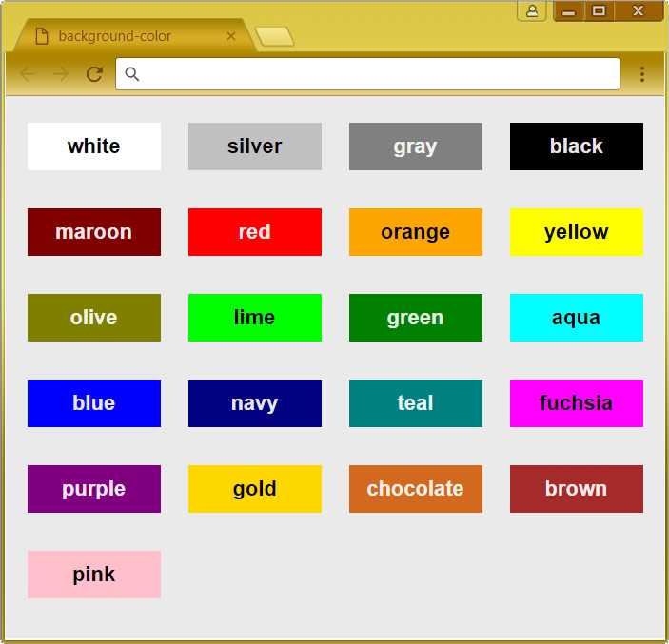Close the background-color tab

[x=231, y=36]
